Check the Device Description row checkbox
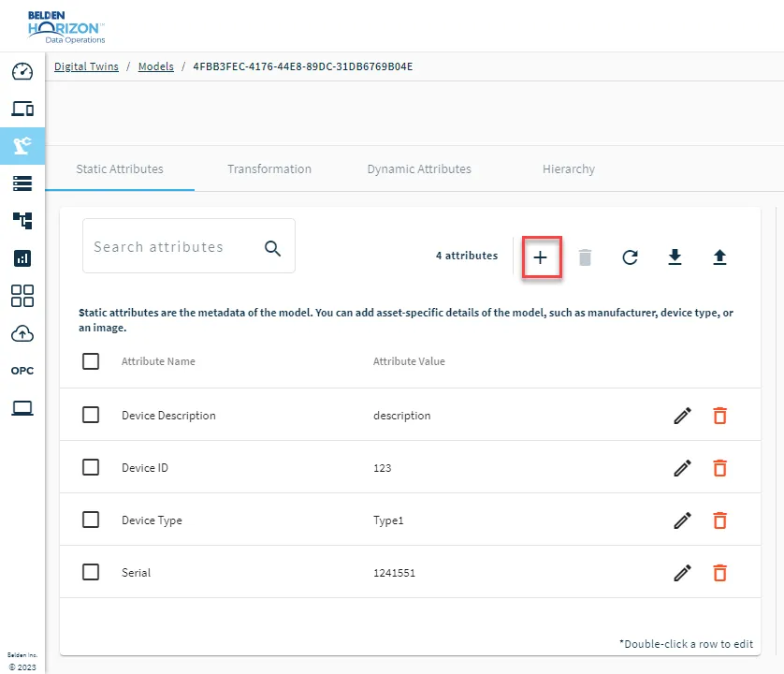Image resolution: width=784 pixels, height=674 pixels. 91,415
